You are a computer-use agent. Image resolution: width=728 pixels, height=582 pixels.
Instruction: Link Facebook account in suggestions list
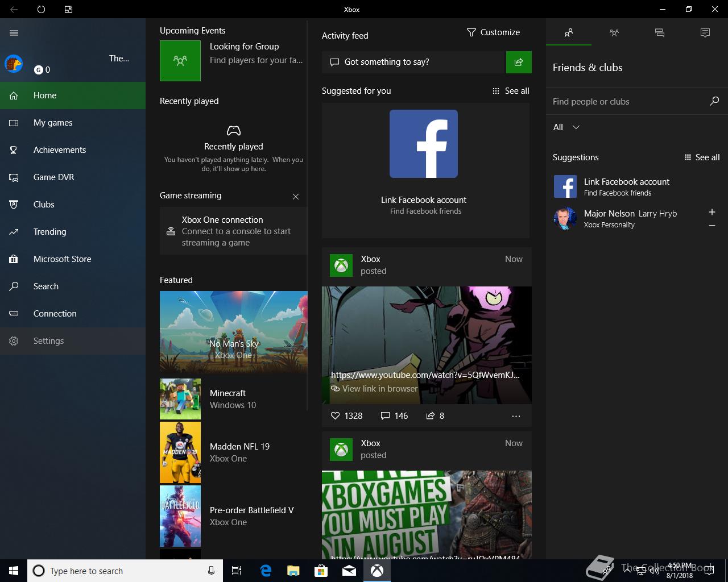[x=637, y=186]
